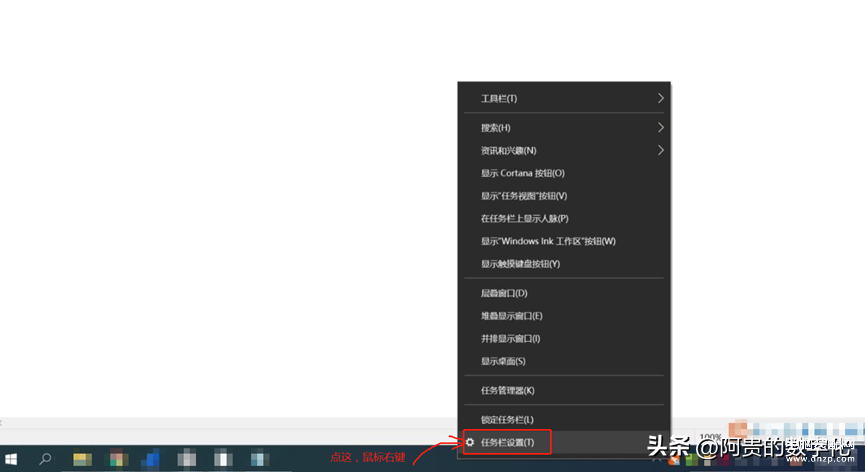865x472 pixels.
Task: Select 显示桌面(S) in the context menu
Action: [564, 361]
